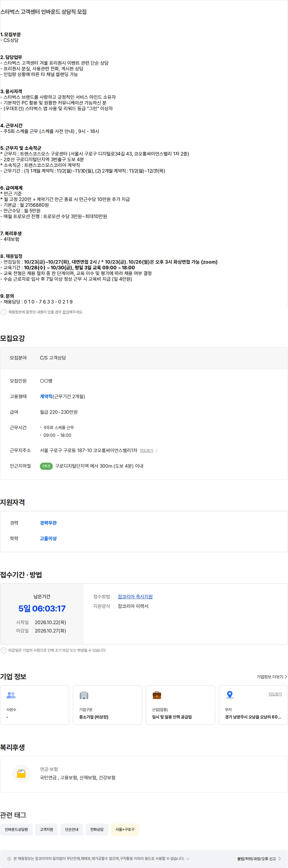The image size is (288, 868).
Task: Click the job title 스타벅스 고객센터 인바운드 상담직 모집
Action: coord(43,12)
